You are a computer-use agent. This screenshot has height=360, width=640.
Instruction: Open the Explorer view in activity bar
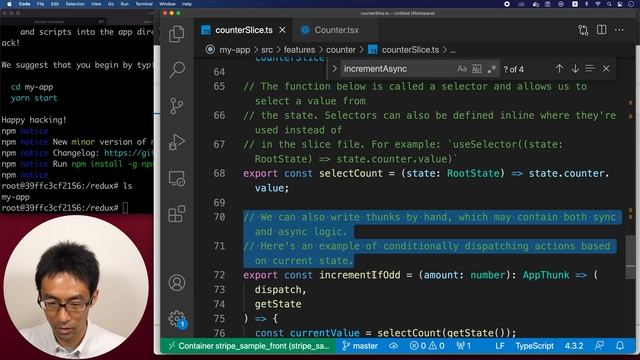[177, 34]
